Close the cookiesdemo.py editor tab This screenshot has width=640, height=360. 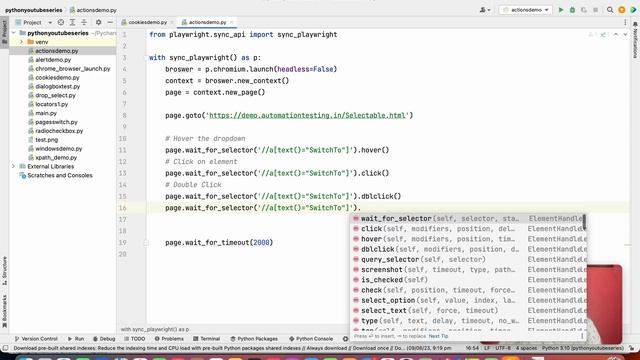click(172, 22)
